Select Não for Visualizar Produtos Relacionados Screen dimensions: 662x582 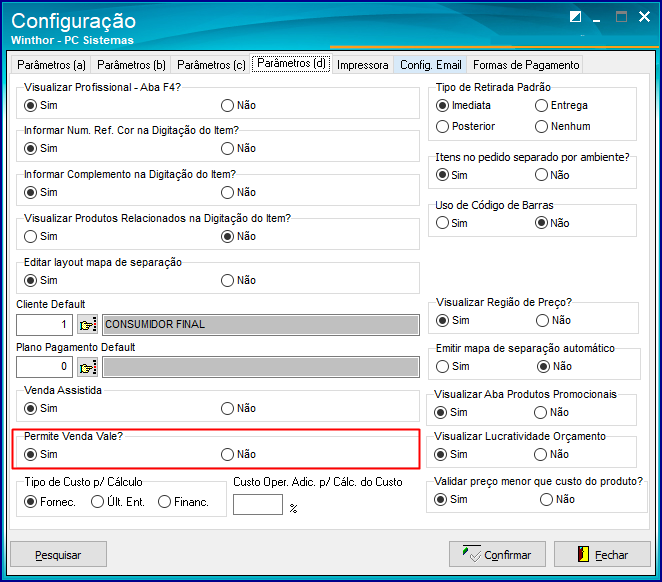[x=239, y=236]
